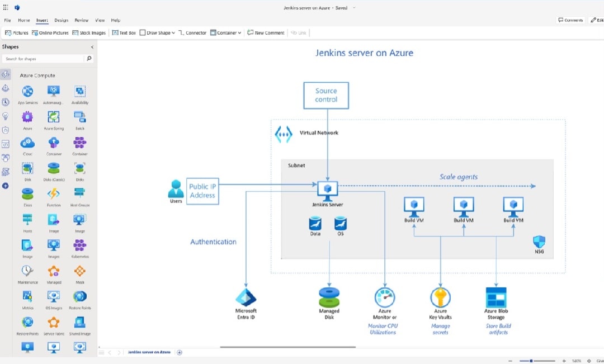The image size is (604, 364).
Task: Open the Help tab
Action: 116,20
